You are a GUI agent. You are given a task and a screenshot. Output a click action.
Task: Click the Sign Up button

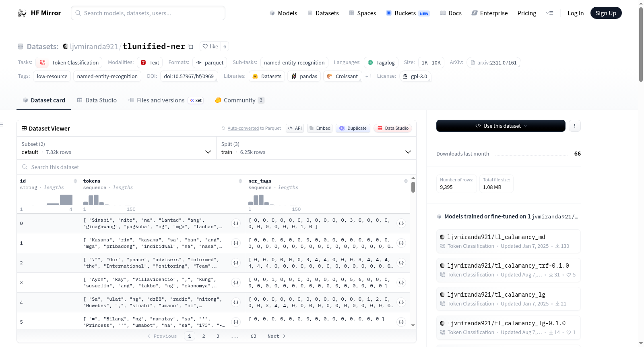(x=606, y=13)
